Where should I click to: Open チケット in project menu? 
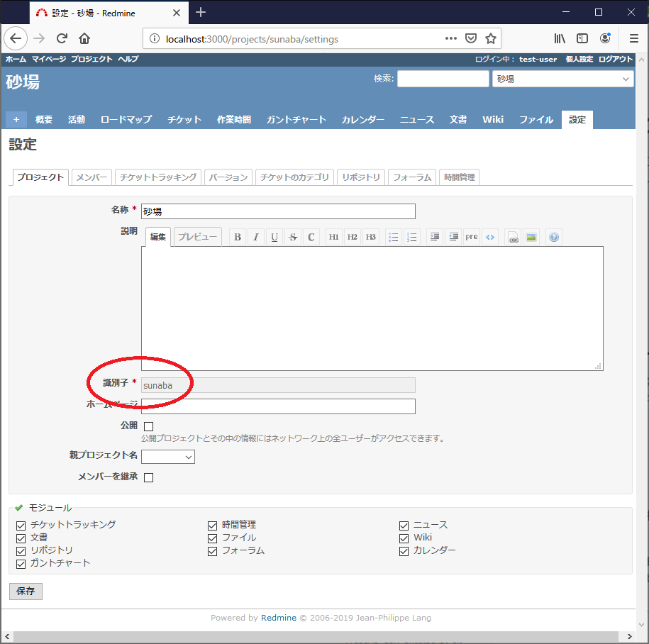click(x=184, y=120)
